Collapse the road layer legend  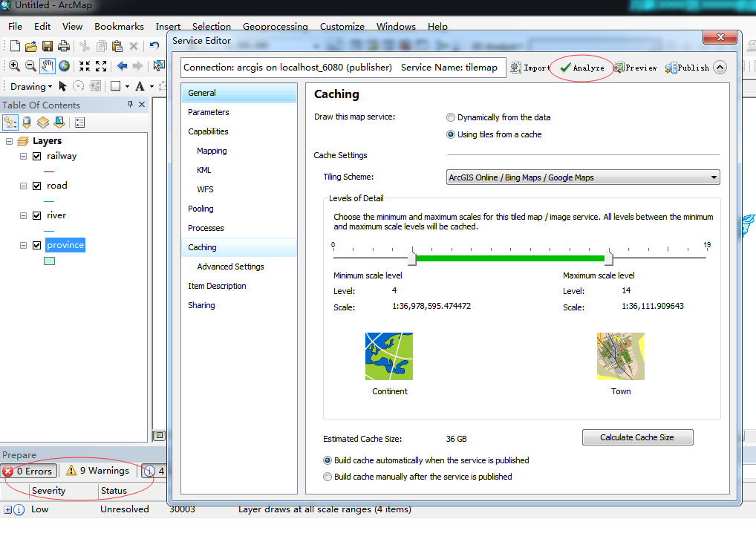[23, 186]
